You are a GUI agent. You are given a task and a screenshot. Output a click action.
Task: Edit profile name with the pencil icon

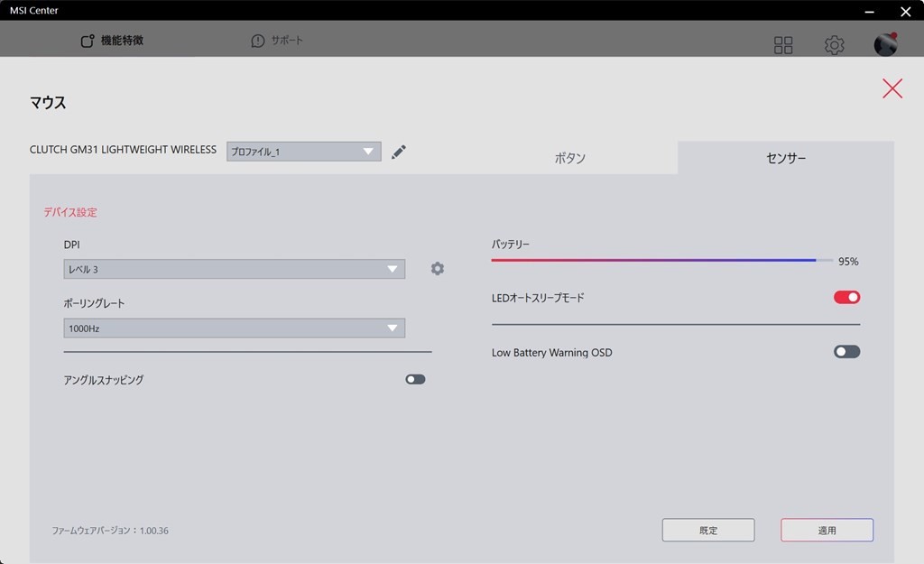pos(398,152)
